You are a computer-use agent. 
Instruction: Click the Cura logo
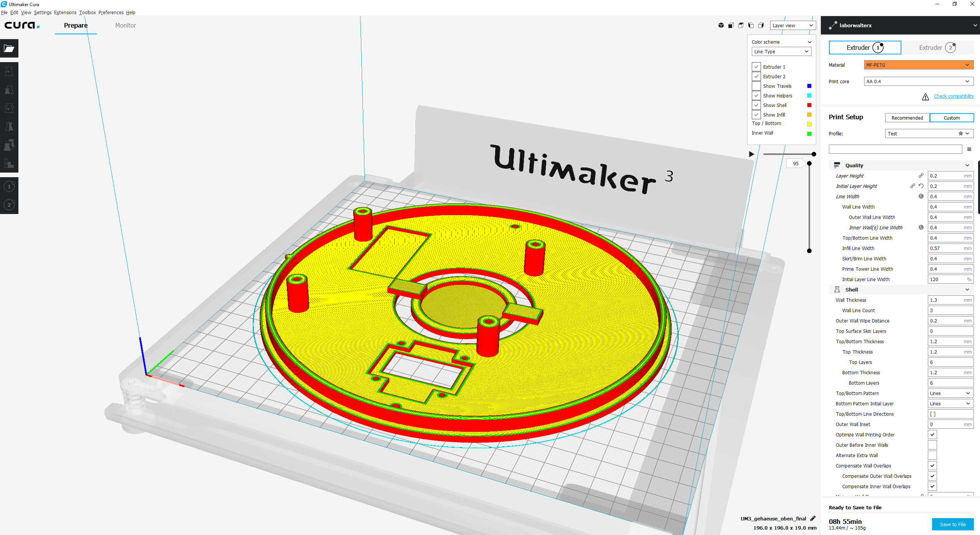[x=22, y=25]
